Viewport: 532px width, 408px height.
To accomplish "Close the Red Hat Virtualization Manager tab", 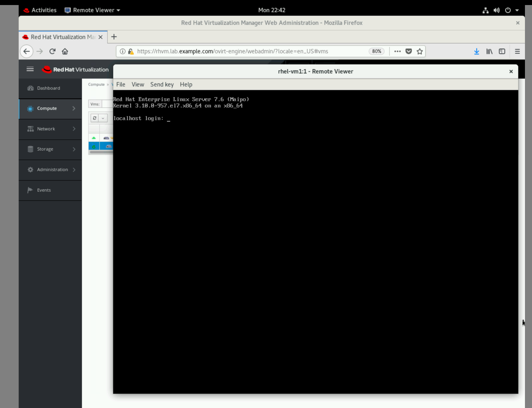I will pos(100,37).
